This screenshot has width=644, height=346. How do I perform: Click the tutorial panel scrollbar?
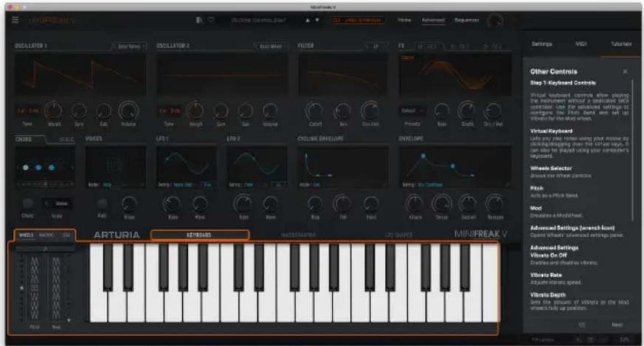pos(633,150)
